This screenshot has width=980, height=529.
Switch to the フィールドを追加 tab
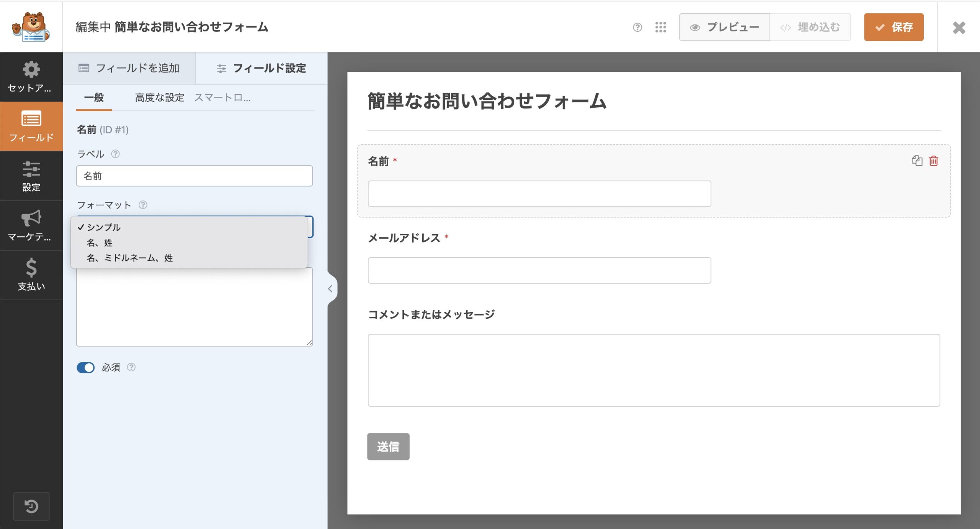click(x=129, y=68)
